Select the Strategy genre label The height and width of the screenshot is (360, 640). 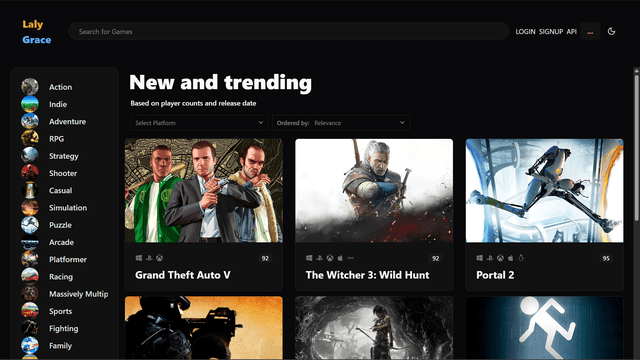(64, 156)
